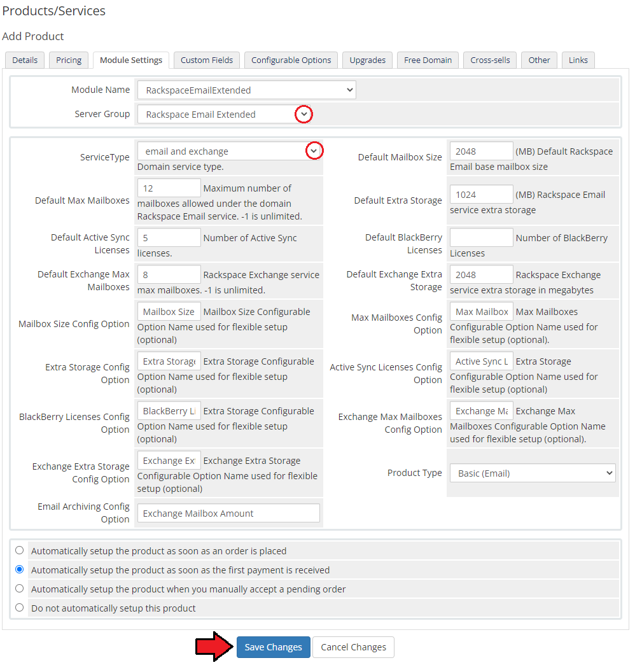Select setup when first payment is received
This screenshot has height=672, width=635.
click(19, 570)
